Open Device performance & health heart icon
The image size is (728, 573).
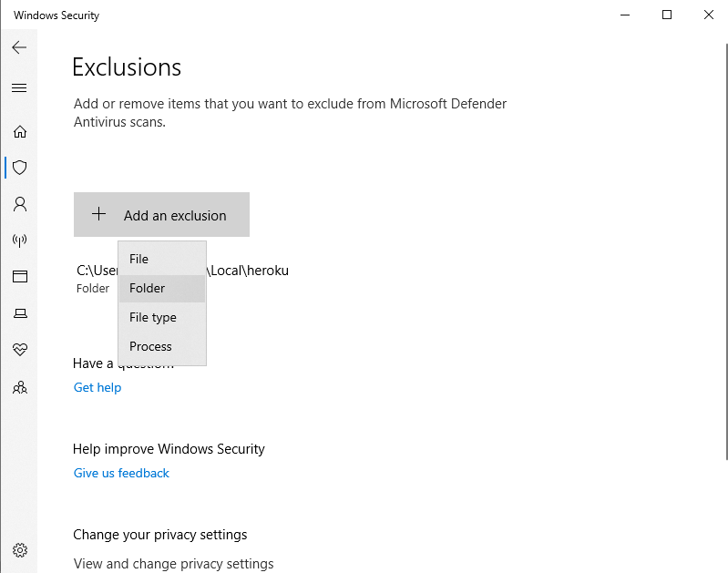pyautogui.click(x=19, y=350)
